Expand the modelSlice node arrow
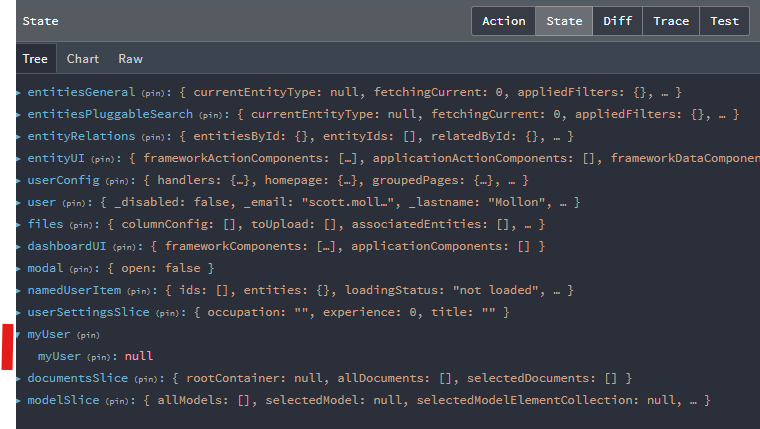Viewport: 760px width, 429px height. [x=18, y=400]
